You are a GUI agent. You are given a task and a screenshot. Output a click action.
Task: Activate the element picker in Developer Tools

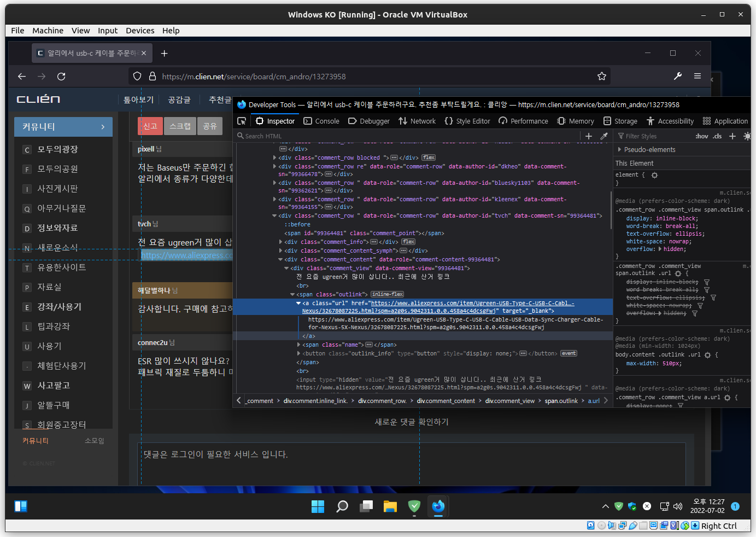pos(242,121)
